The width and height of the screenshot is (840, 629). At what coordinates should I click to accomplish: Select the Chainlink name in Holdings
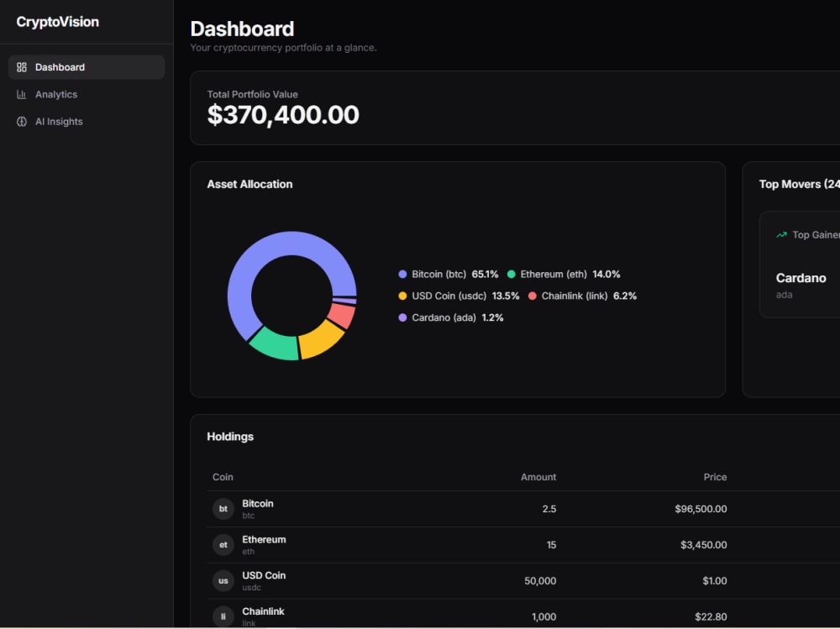click(x=263, y=611)
